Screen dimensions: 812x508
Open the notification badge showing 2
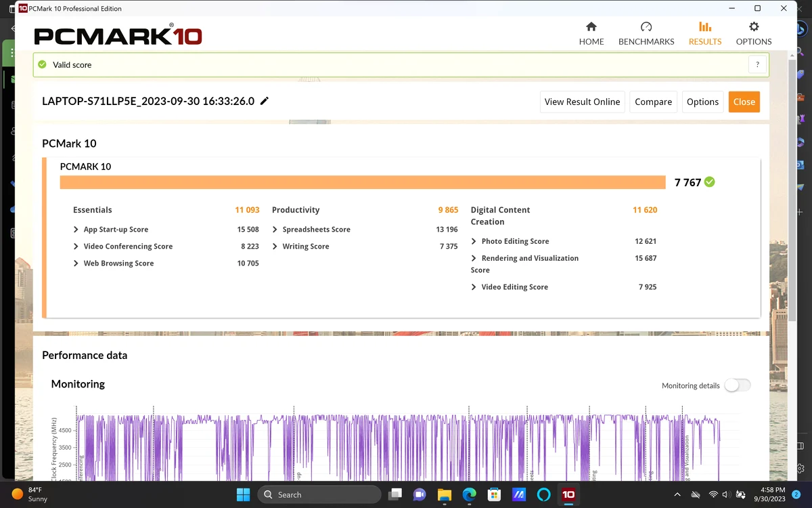tap(796, 494)
